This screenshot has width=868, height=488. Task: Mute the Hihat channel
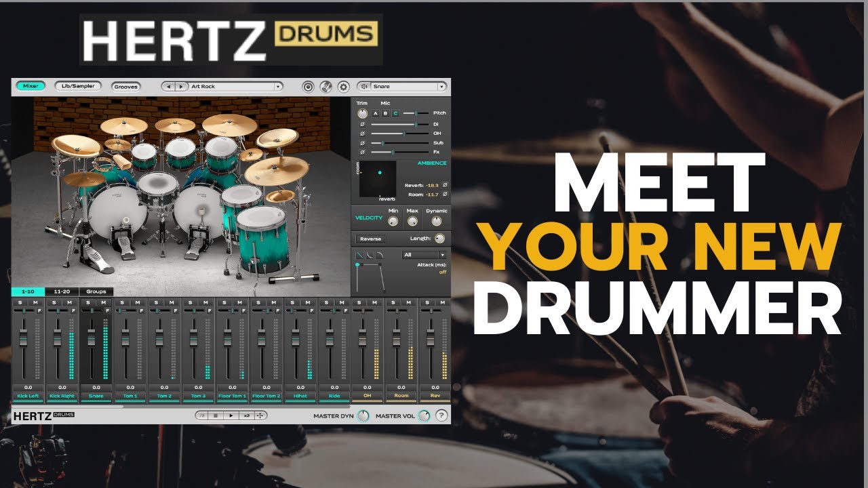point(307,302)
